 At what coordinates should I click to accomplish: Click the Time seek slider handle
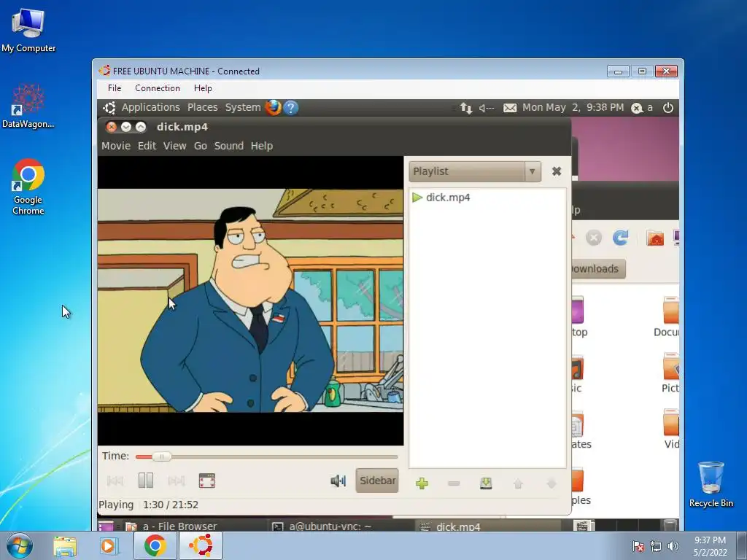[161, 456]
